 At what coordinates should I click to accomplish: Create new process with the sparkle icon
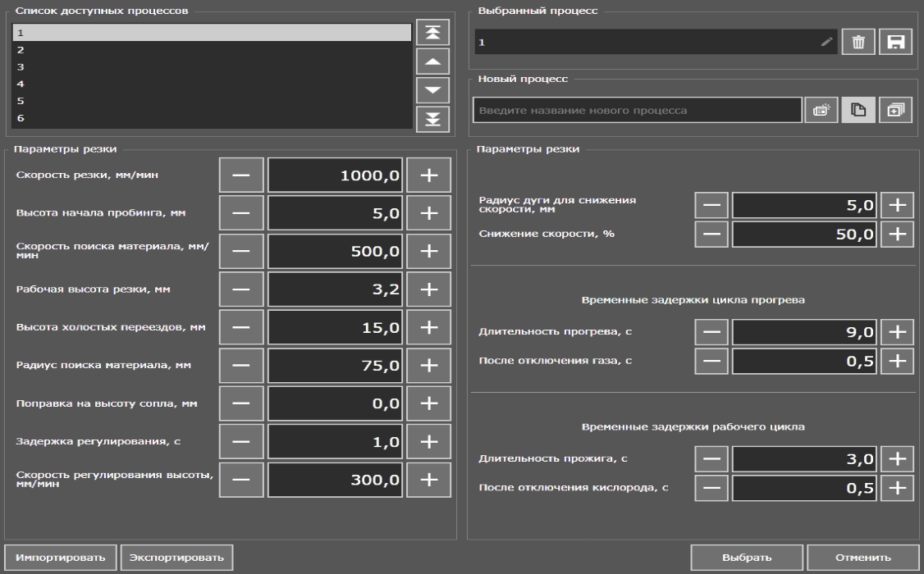click(x=821, y=110)
